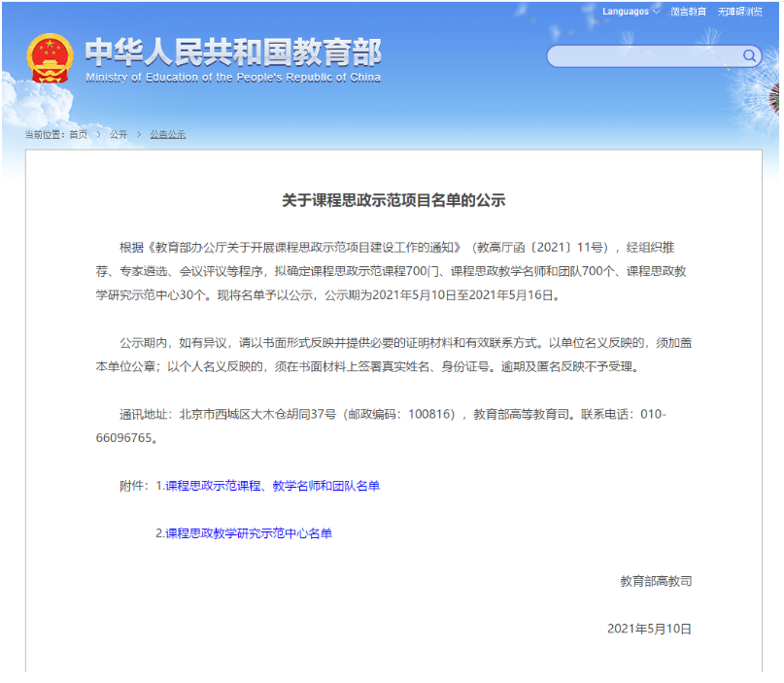Open the 无障碍浏览 accessibility link

(739, 12)
